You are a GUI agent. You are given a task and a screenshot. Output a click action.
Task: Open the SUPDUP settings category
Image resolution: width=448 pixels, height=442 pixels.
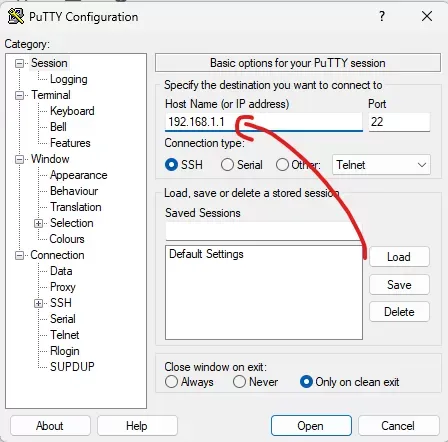[72, 367]
